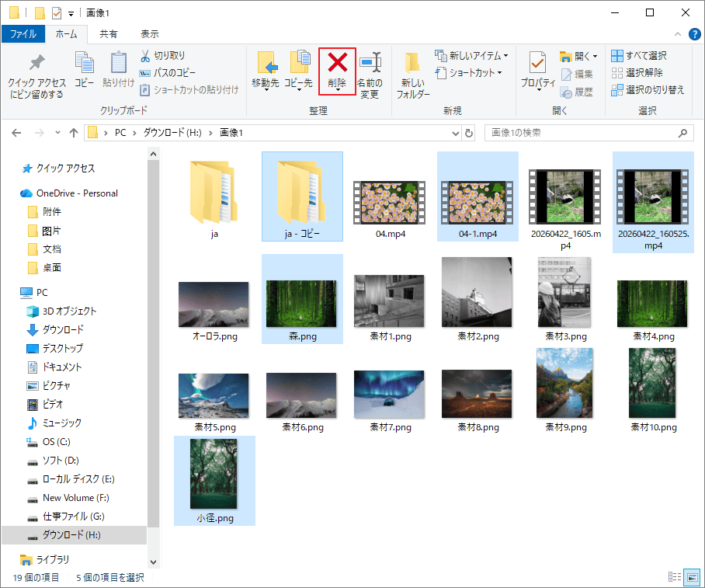
Task: Click ショートカットの貼り付け (Paste shortcut)
Action: 189,90
